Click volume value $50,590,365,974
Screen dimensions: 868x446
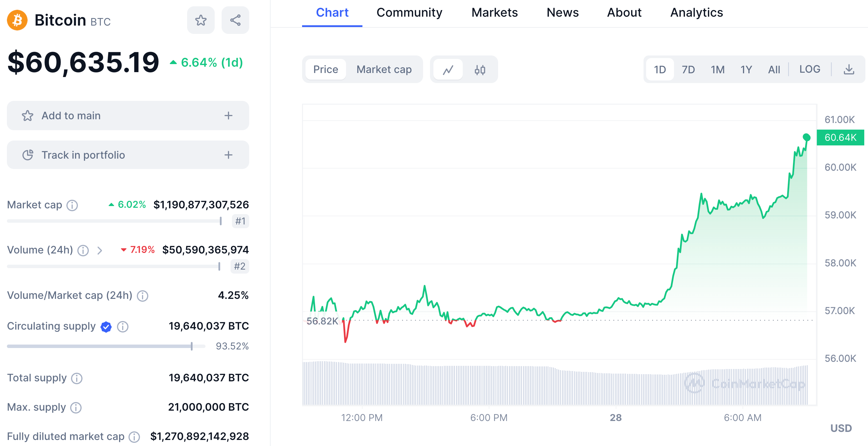coord(206,250)
